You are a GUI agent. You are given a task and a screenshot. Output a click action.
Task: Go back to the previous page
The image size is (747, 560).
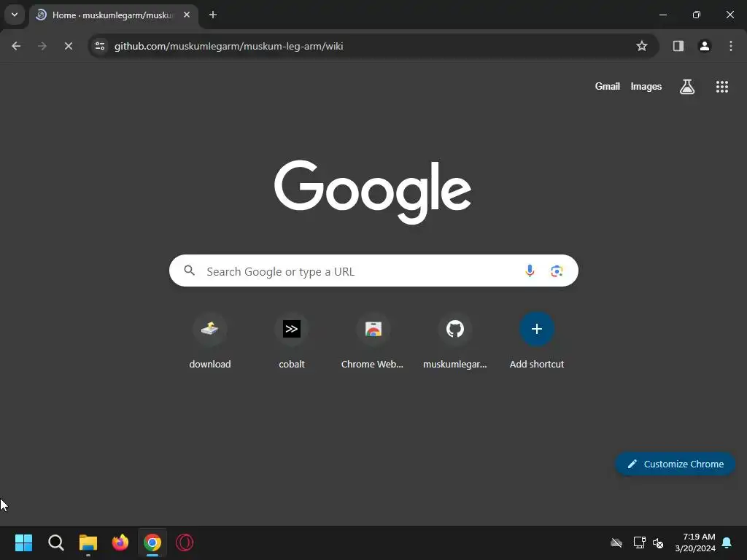point(16,46)
